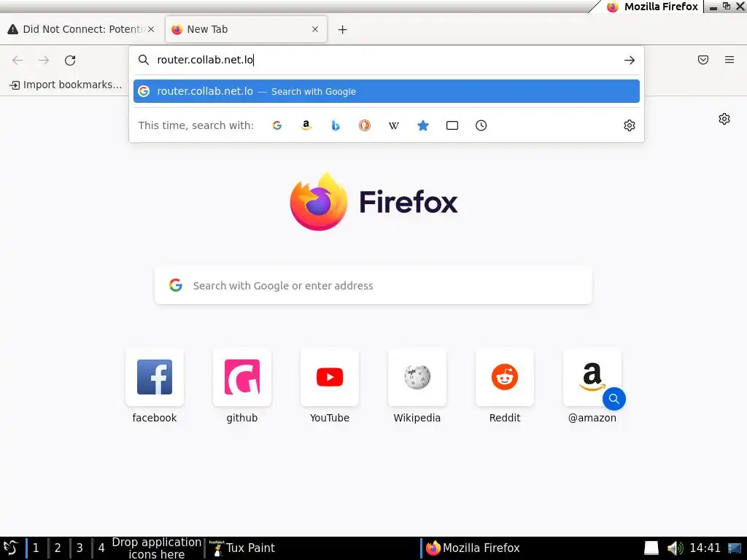Click Import bookmarks toolbar button
The image size is (747, 560).
pos(66,85)
